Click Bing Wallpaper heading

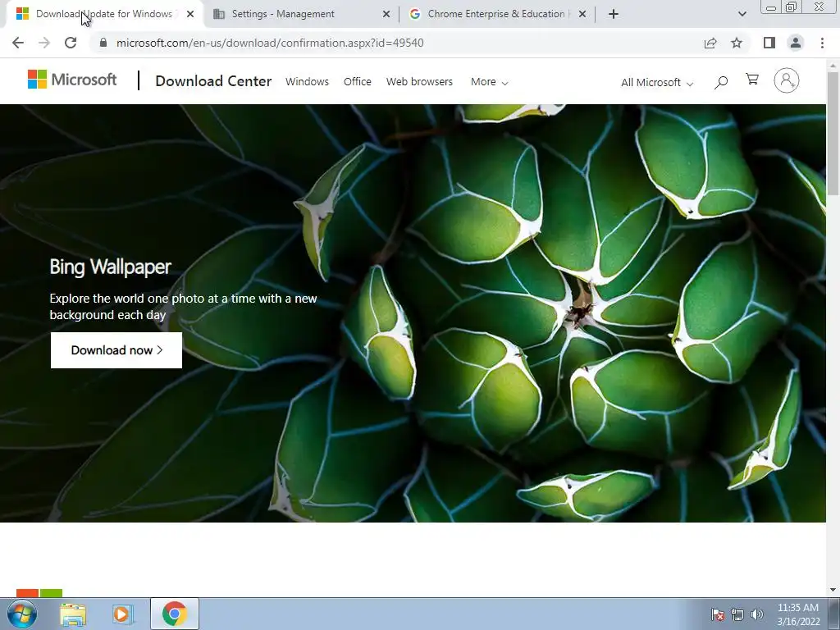click(111, 267)
